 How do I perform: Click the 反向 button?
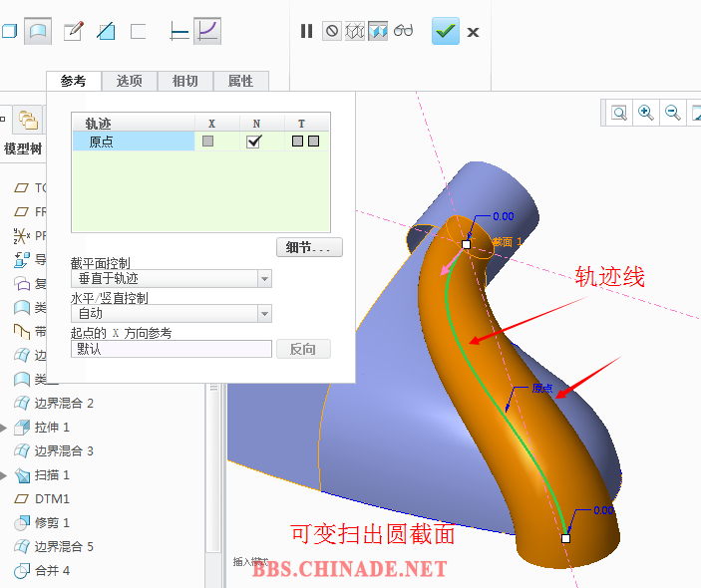303,349
